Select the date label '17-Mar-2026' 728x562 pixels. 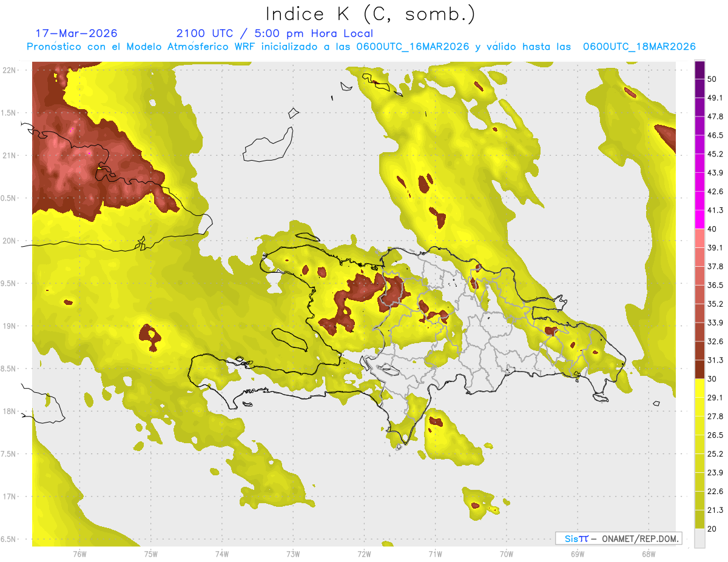[76, 33]
